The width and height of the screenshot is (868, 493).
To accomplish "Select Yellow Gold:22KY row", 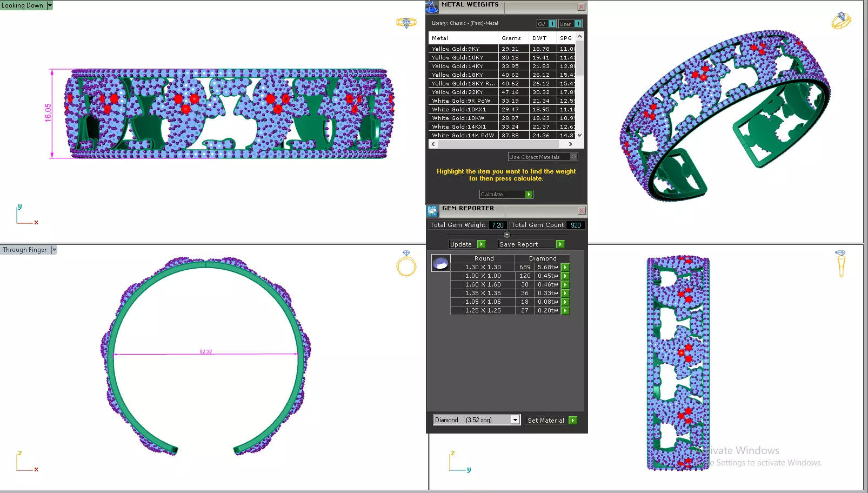I will point(502,92).
